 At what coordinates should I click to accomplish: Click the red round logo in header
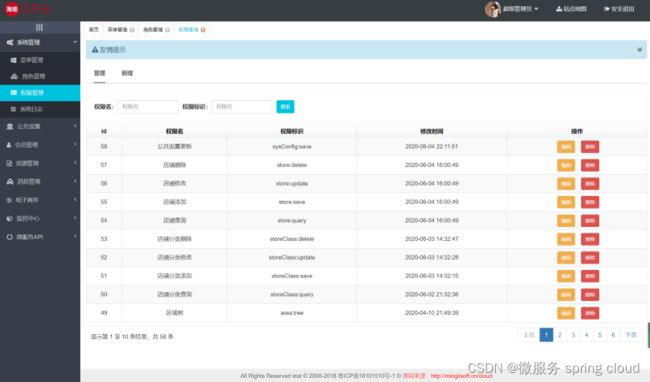point(12,9)
